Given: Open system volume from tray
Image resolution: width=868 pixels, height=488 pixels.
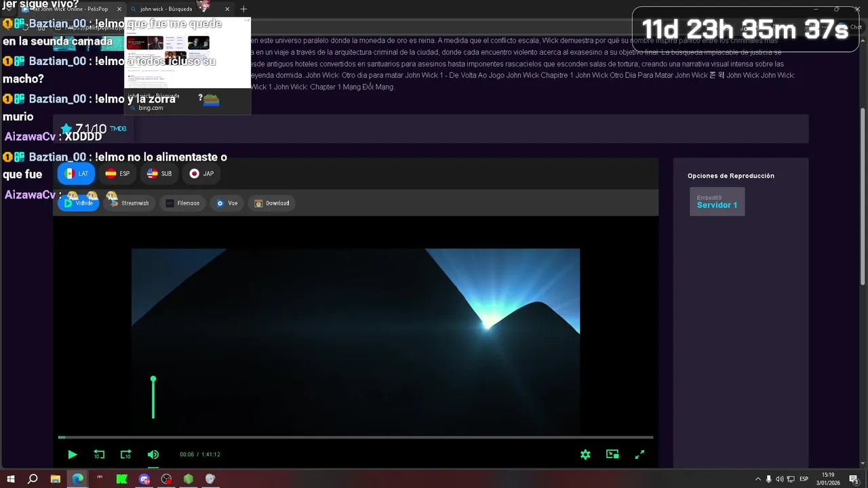Looking at the screenshot, I should click(779, 479).
